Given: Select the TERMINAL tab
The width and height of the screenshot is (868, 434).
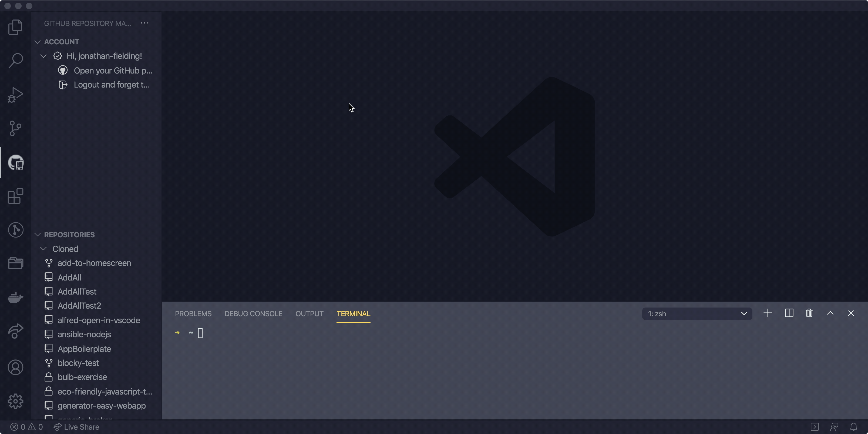Looking at the screenshot, I should (353, 314).
